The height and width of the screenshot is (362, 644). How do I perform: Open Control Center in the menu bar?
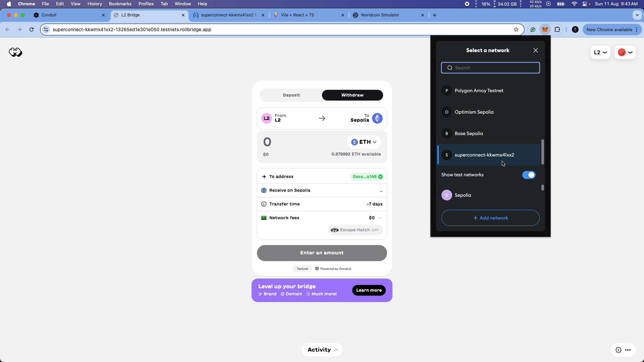click(585, 4)
